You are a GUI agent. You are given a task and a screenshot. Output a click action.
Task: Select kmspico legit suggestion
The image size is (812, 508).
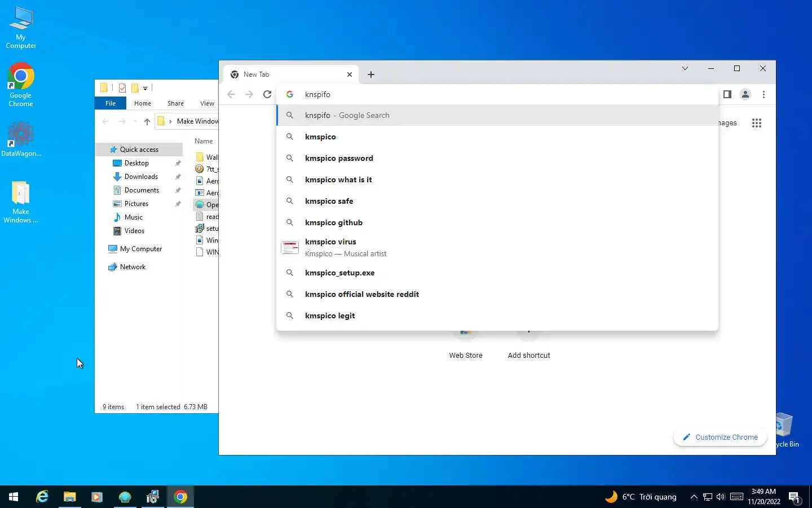coord(497,316)
